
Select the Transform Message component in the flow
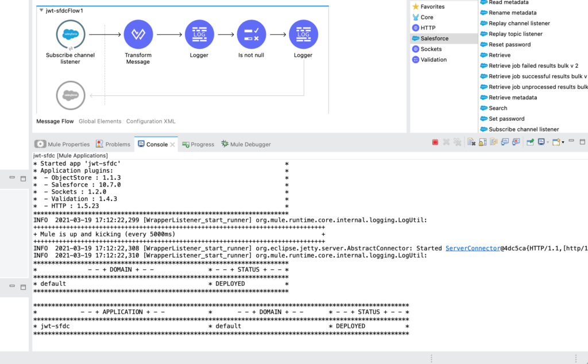pos(138,34)
